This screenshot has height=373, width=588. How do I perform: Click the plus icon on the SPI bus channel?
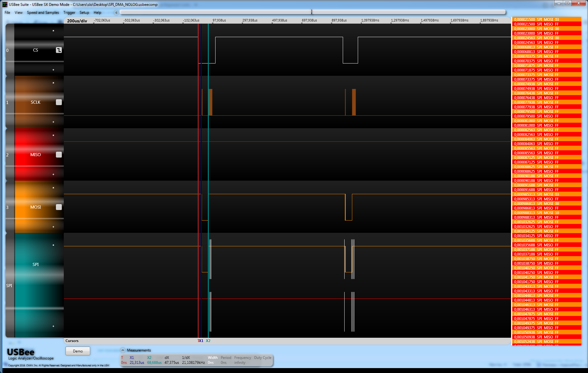point(53,326)
